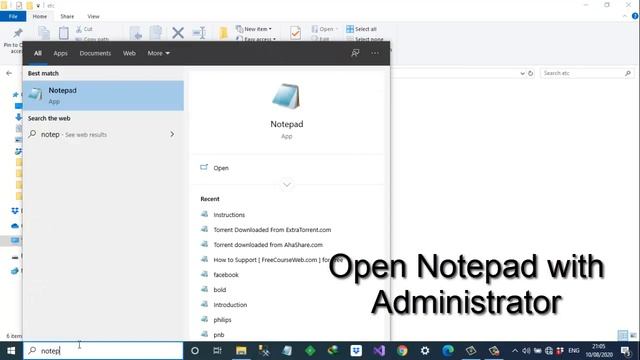This screenshot has height=360, width=640.
Task: Open recent file 'facebook'
Action: tap(226, 275)
